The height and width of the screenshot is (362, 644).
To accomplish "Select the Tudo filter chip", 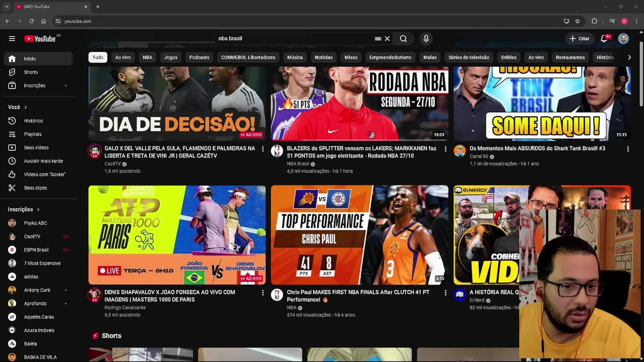I will coord(98,57).
